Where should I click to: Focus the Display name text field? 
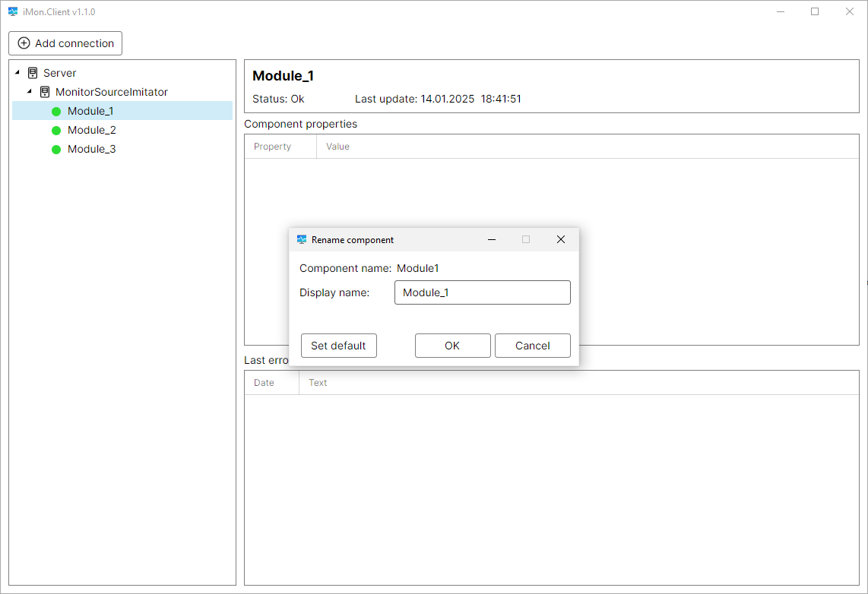[482, 292]
